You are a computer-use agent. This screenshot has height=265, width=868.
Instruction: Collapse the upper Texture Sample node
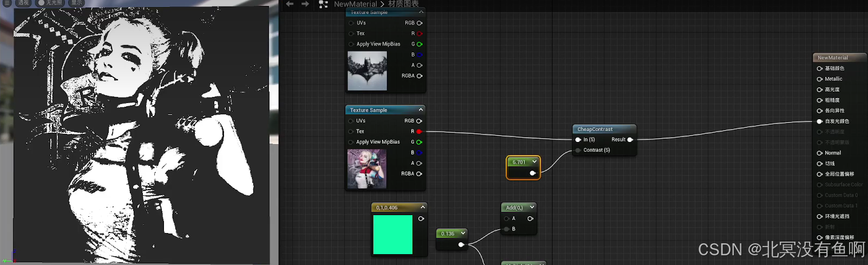coord(421,11)
